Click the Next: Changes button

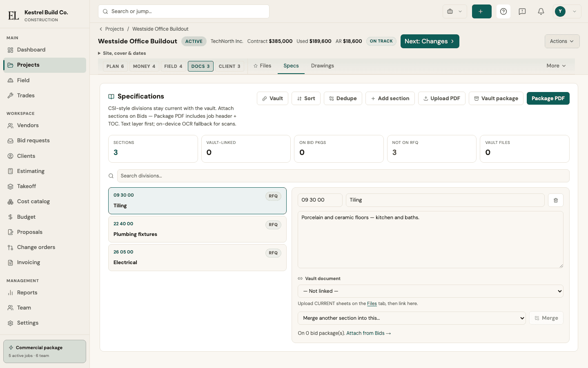tap(430, 41)
